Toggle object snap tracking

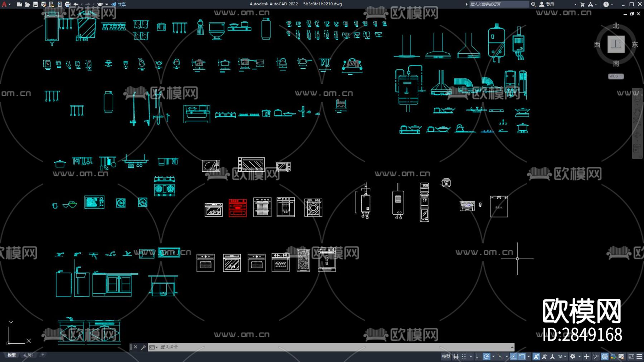pos(514,357)
